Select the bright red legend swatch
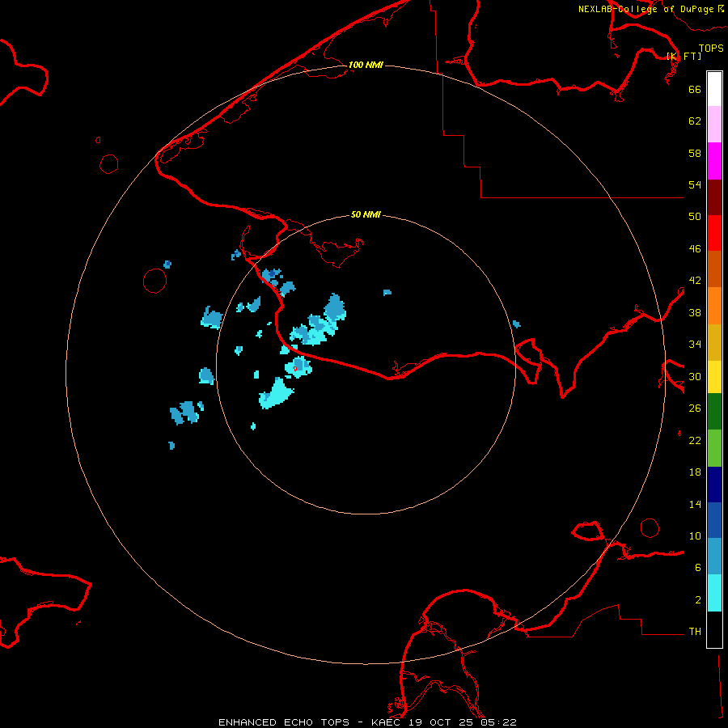728x728 pixels. pos(714,233)
